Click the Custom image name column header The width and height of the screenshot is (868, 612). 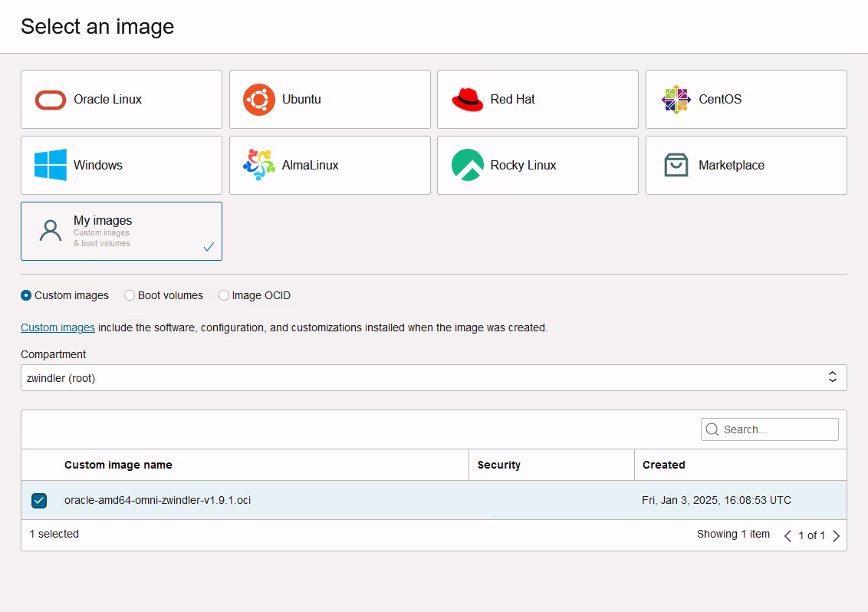pos(118,465)
